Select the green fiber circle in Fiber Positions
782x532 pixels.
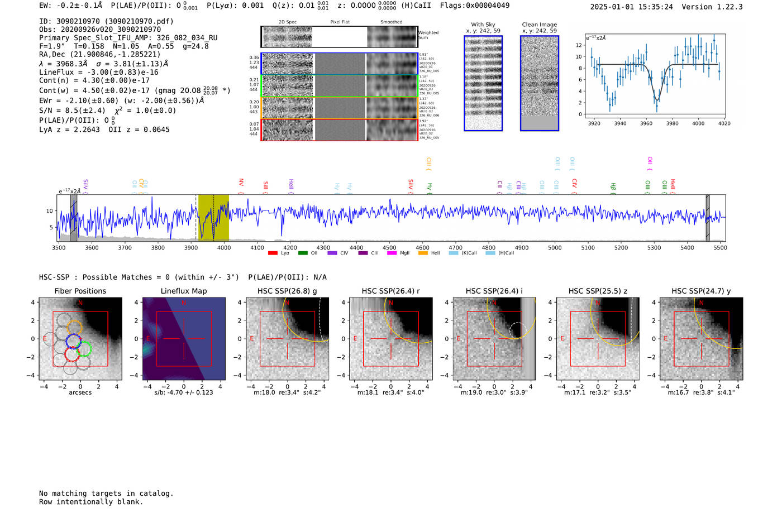pyautogui.click(x=84, y=349)
